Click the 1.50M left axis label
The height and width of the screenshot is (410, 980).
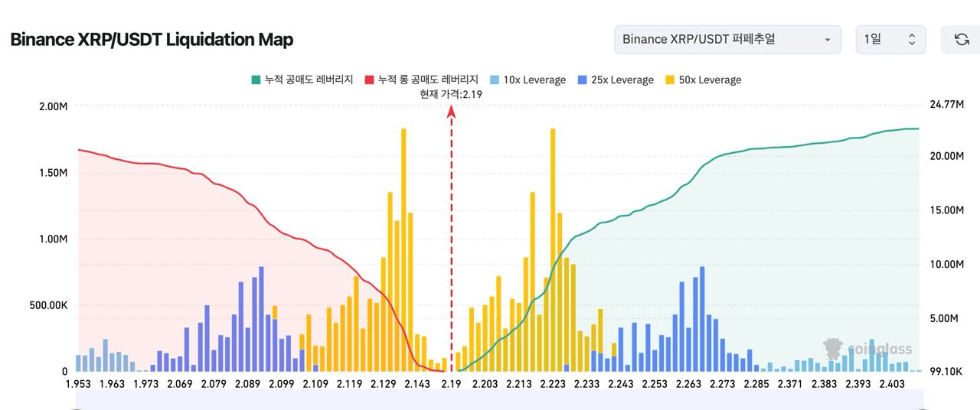point(53,172)
